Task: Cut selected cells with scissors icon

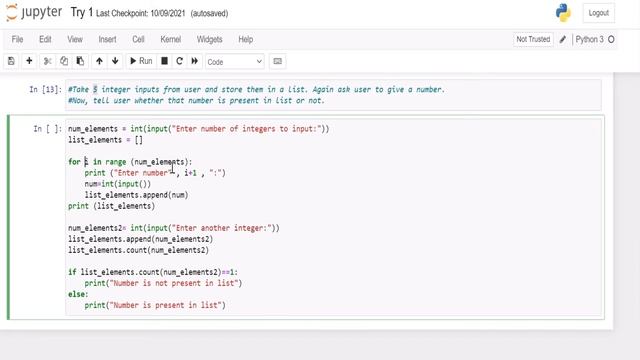Action: tap(47, 61)
